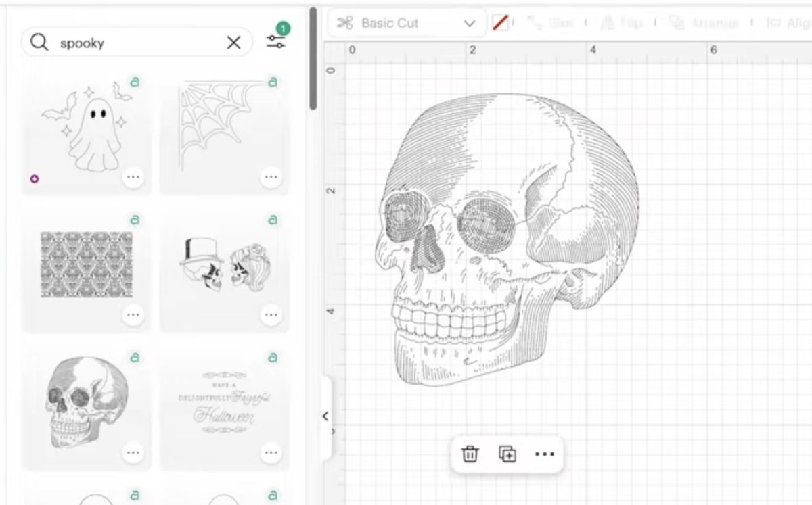The width and height of the screenshot is (812, 505).
Task: Click Cricut Access badge on Halloween text thumbnail
Action: 273,358
